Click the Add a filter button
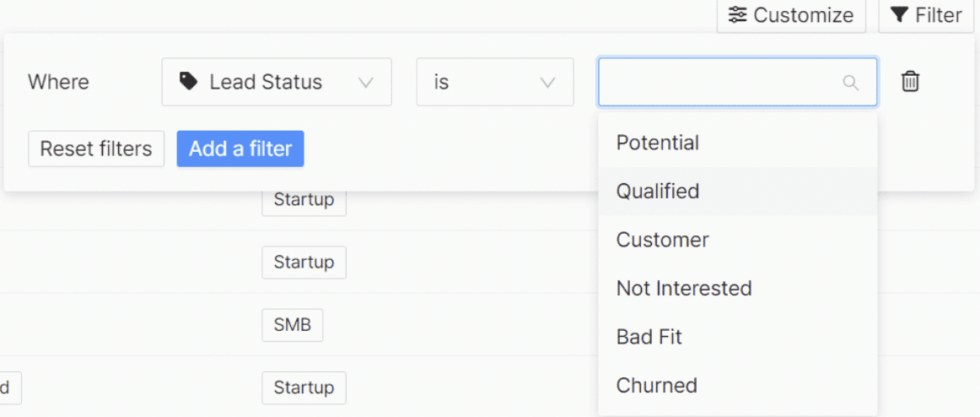 tap(240, 149)
